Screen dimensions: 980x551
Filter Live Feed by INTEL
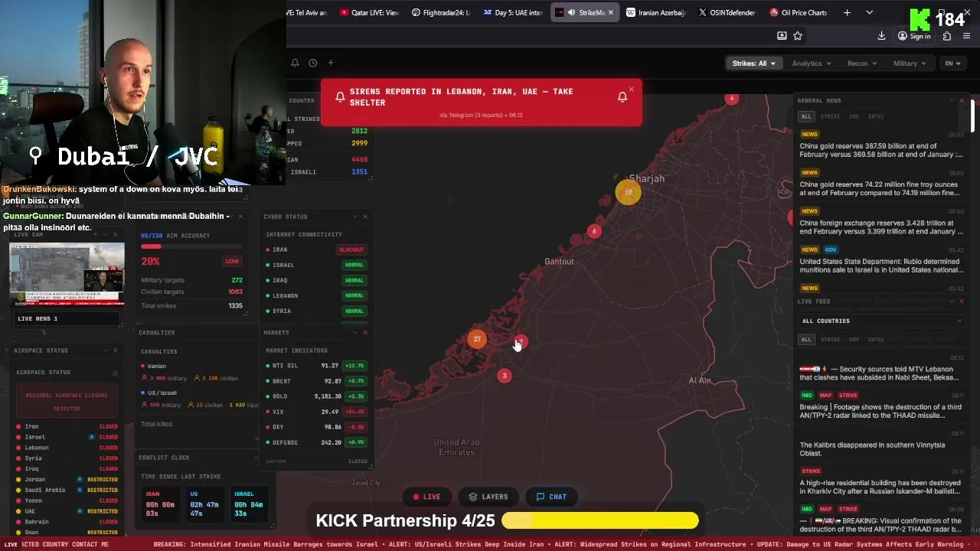[x=876, y=339]
